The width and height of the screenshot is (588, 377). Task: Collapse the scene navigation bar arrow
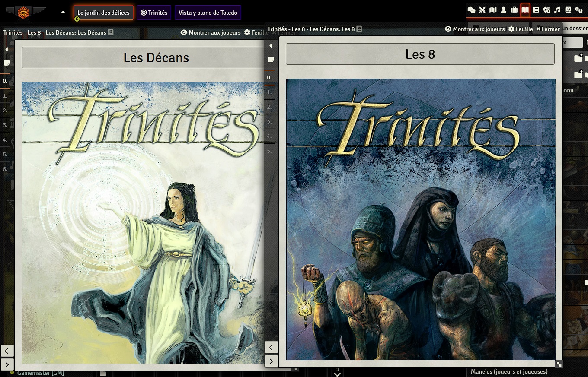pyautogui.click(x=63, y=13)
